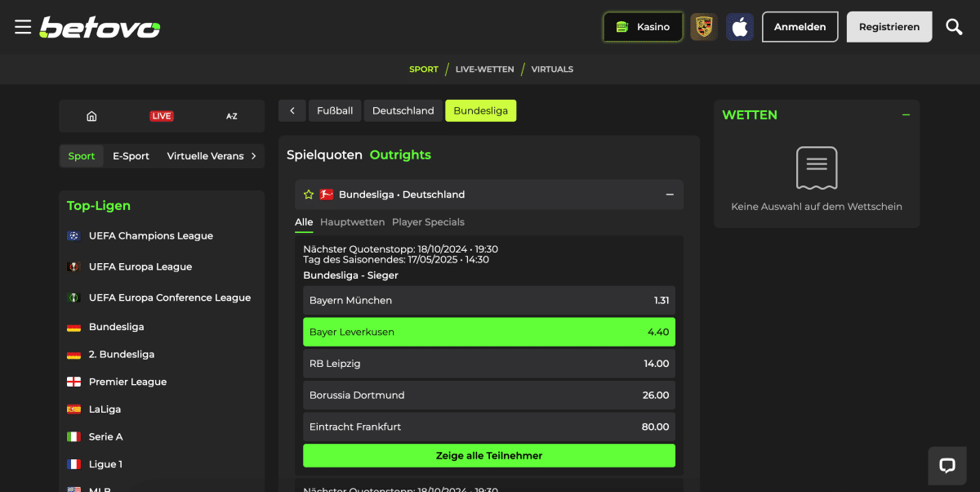Pick Borussia Dortmund at odds 26.00
Image resolution: width=980 pixels, height=492 pixels.
[x=489, y=396]
